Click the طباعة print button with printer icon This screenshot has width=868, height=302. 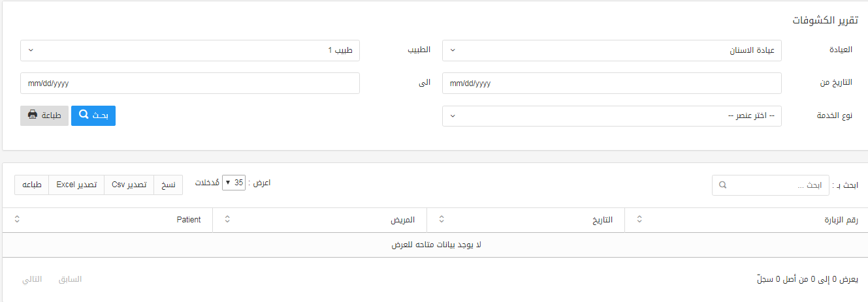pos(44,115)
